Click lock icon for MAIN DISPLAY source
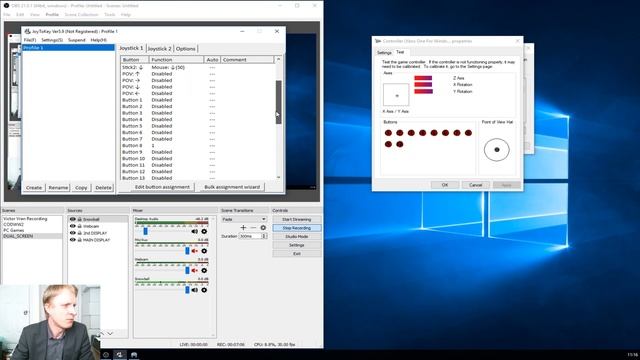The width and height of the screenshot is (640, 360). click(80, 240)
